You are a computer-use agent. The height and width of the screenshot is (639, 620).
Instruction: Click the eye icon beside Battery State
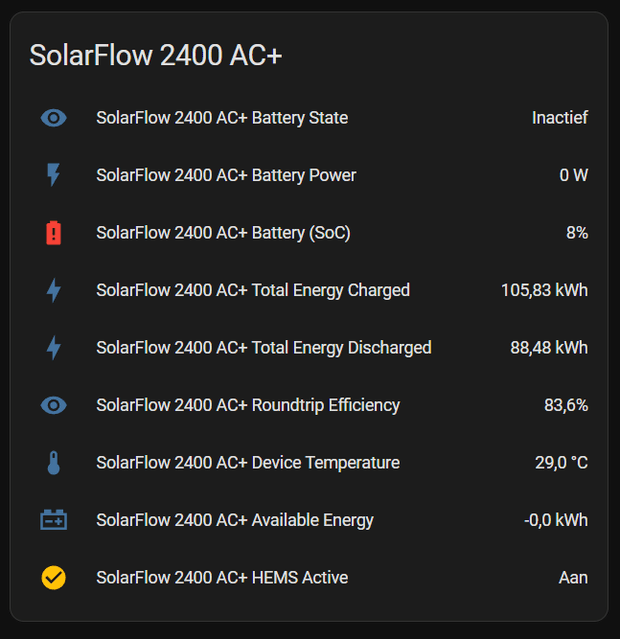pos(53,118)
